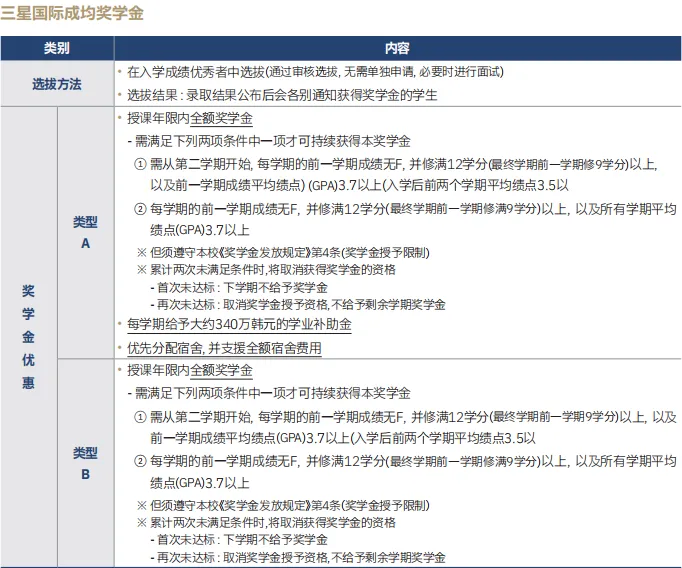
Task: Select 首次未达标 line in 类型 A
Action: [239, 287]
